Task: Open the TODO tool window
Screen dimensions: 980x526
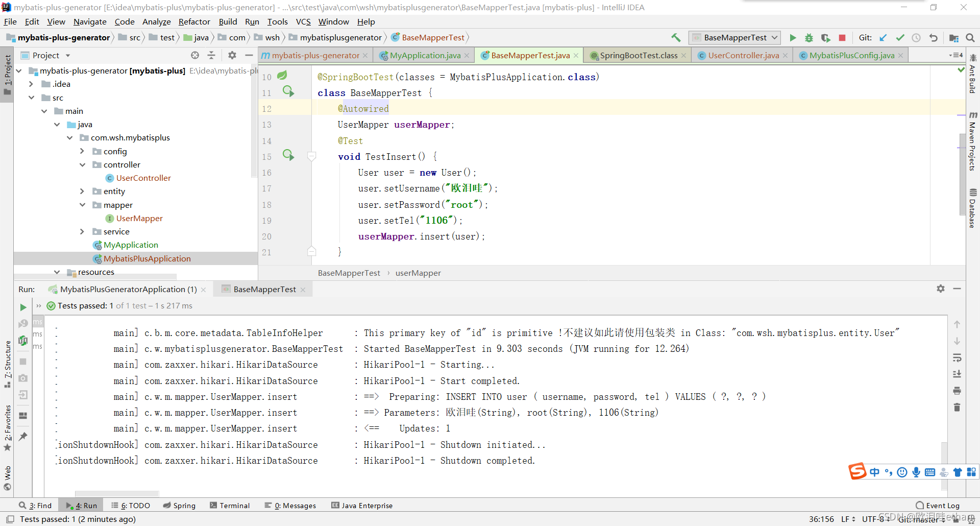Action: 131,505
